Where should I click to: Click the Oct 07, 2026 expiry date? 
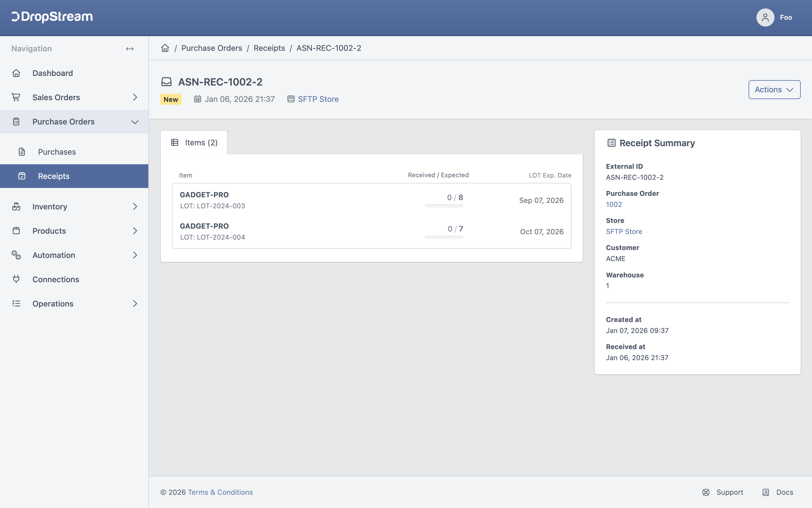[x=542, y=231]
